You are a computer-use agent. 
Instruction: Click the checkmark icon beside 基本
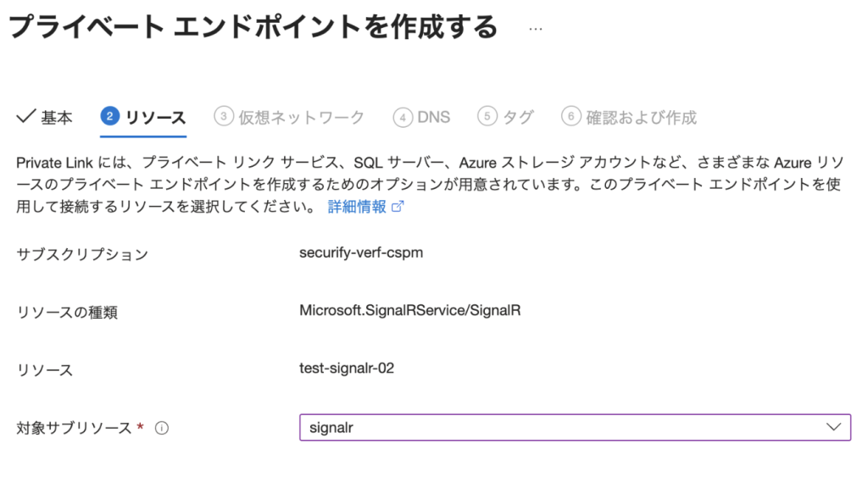25,117
